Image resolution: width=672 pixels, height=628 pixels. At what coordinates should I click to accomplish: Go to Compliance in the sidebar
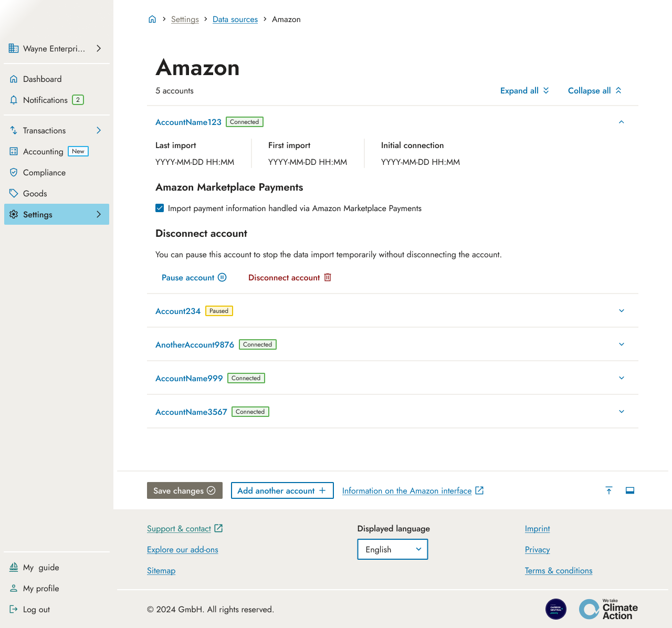tap(57, 172)
